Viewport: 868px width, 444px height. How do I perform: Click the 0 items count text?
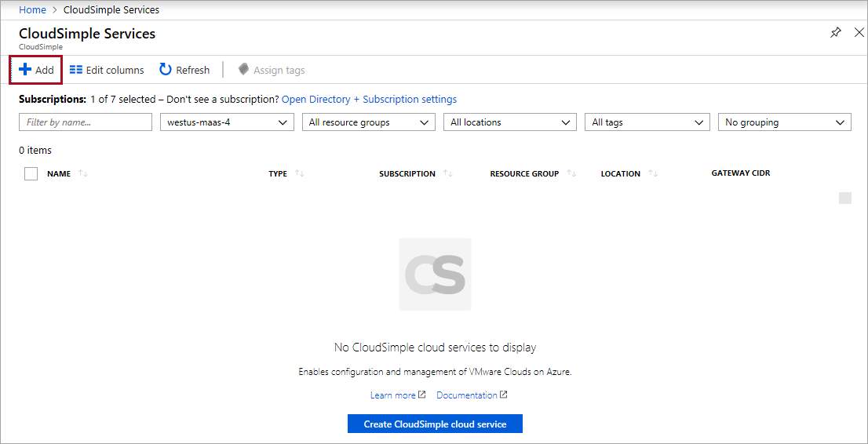point(35,150)
